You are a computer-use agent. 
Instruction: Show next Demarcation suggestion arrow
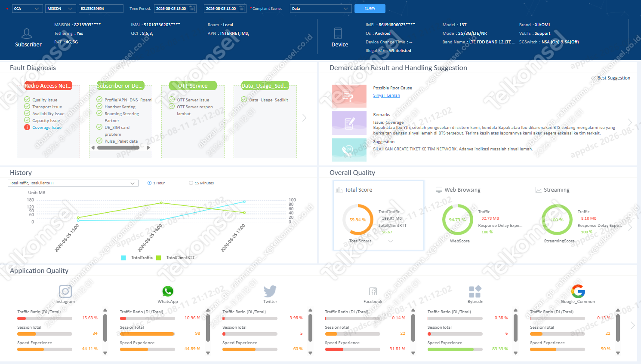click(630, 122)
